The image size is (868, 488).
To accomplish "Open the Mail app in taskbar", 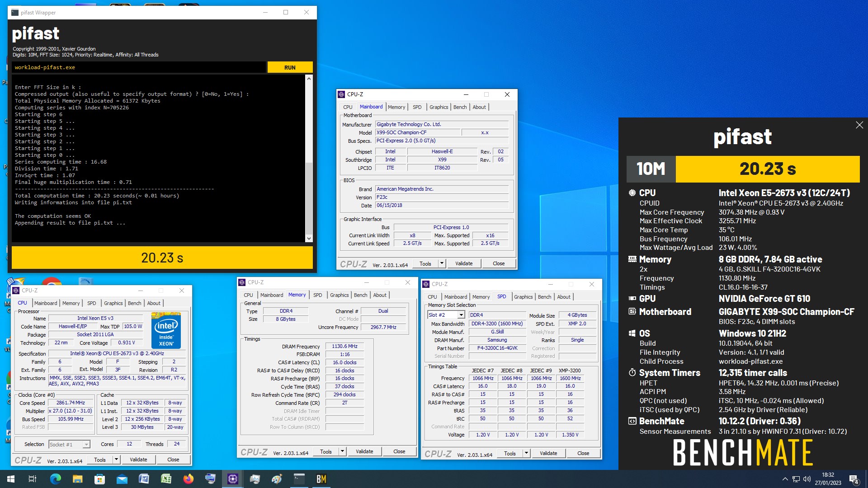I will click(x=122, y=479).
